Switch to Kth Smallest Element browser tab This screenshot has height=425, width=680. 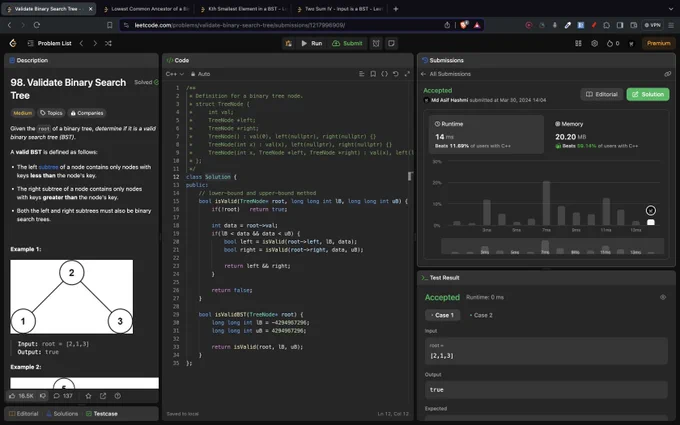click(x=243, y=9)
